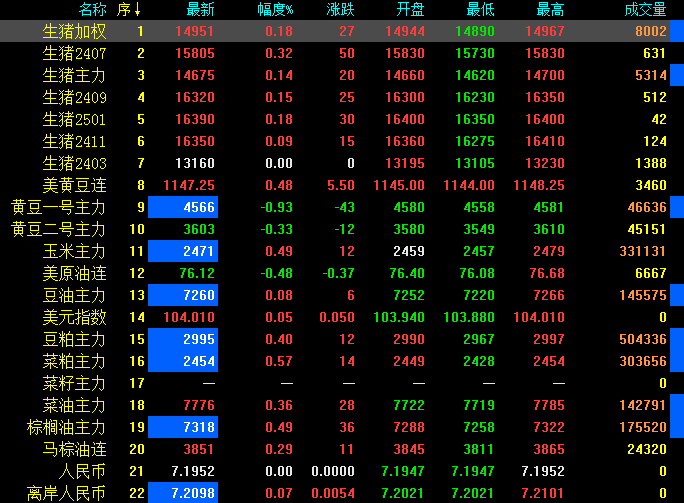This screenshot has height=503, width=684.
Task: Click highest price 76.68
Action: 547,273
